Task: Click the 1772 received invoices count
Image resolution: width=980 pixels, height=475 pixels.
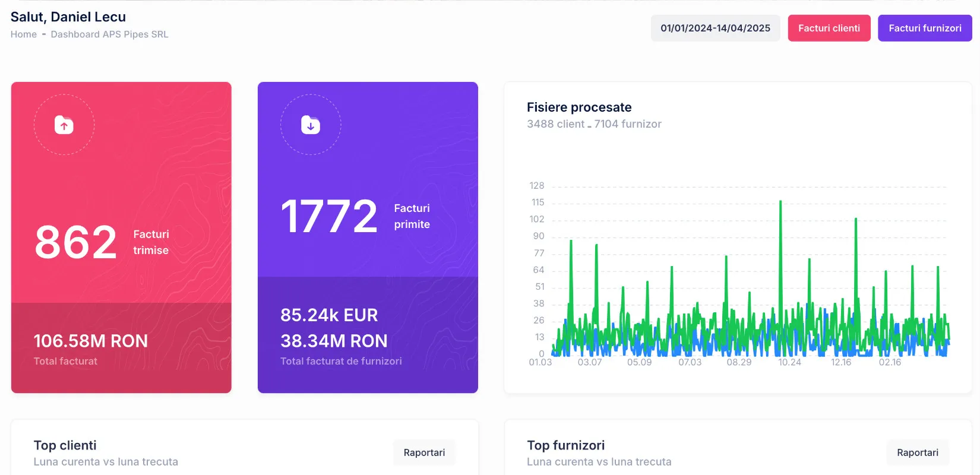Action: point(329,216)
